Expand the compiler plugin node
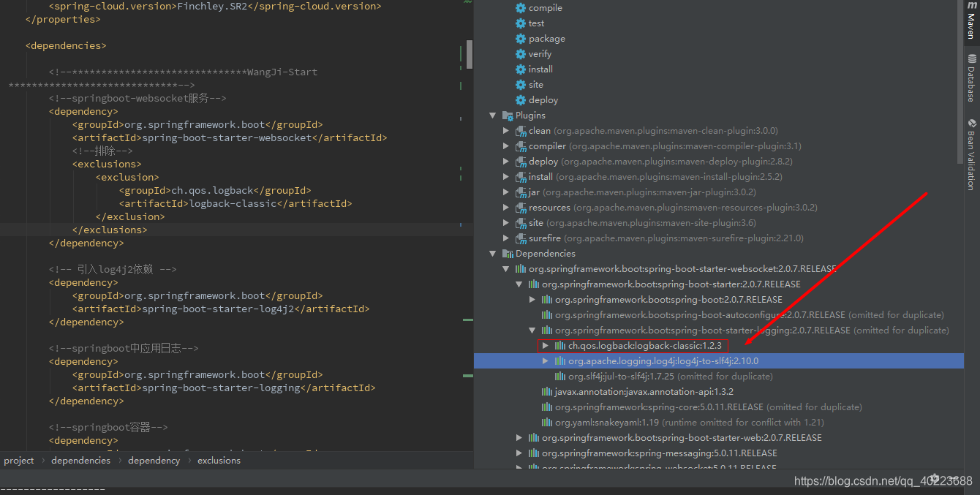Viewport: 980px width, 495px height. click(506, 146)
